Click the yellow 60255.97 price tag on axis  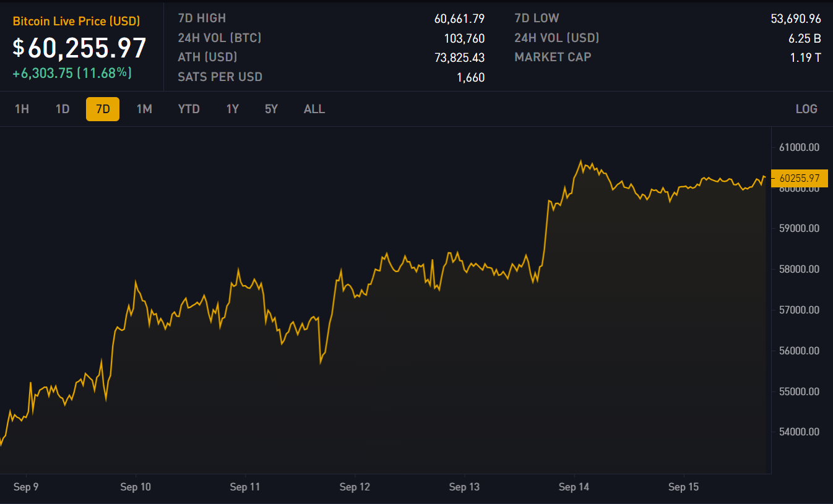tap(800, 178)
